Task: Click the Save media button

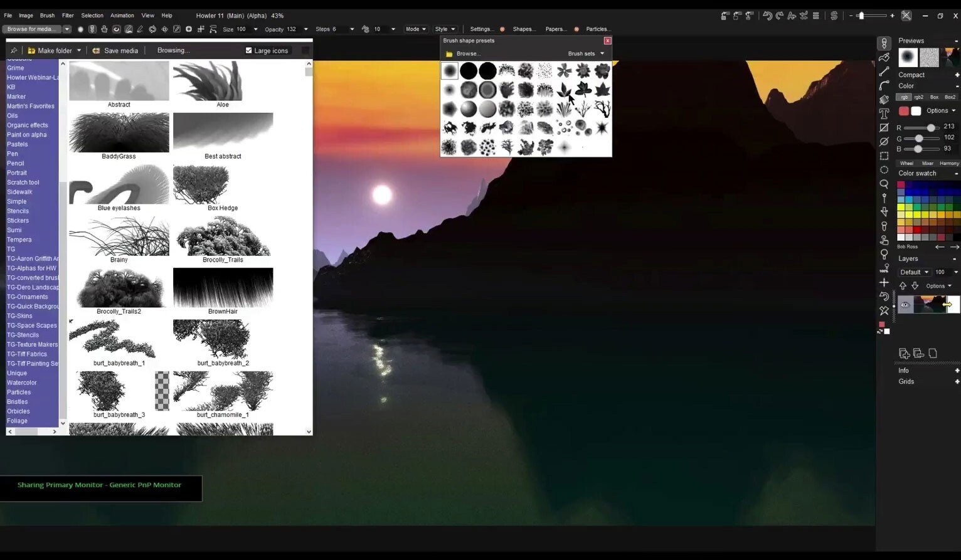Action: pyautogui.click(x=115, y=51)
